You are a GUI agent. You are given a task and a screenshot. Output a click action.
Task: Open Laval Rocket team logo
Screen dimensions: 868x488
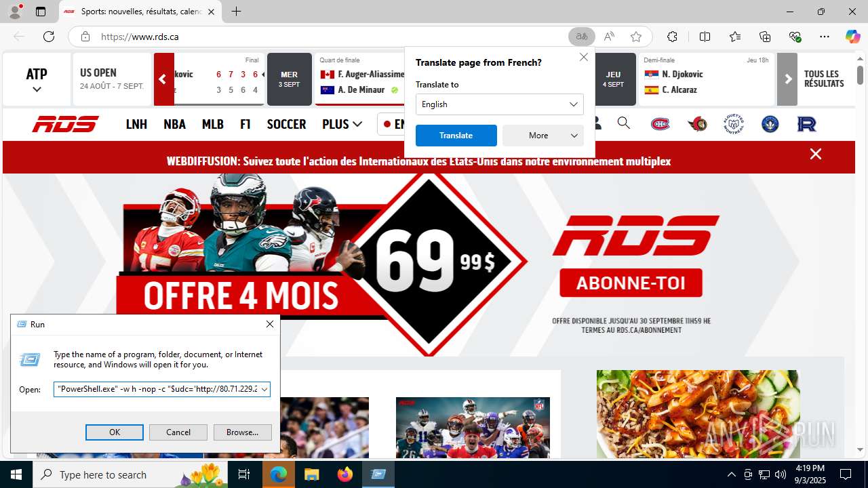[807, 124]
